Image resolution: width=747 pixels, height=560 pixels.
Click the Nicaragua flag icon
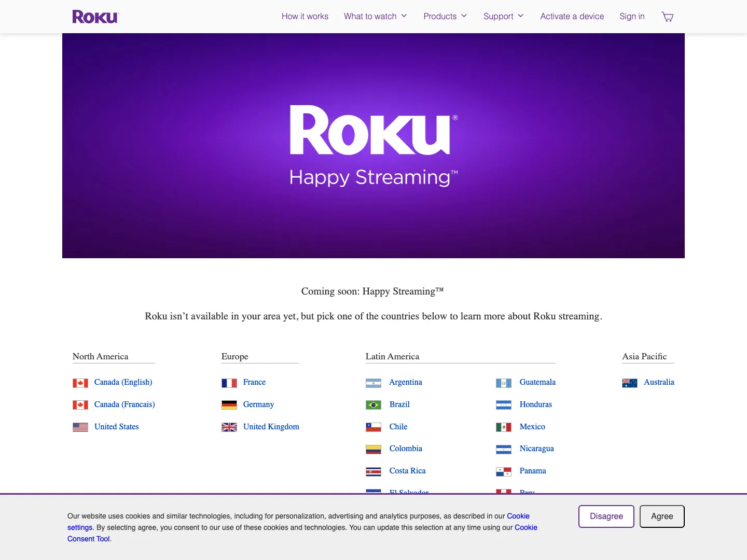pyautogui.click(x=504, y=449)
